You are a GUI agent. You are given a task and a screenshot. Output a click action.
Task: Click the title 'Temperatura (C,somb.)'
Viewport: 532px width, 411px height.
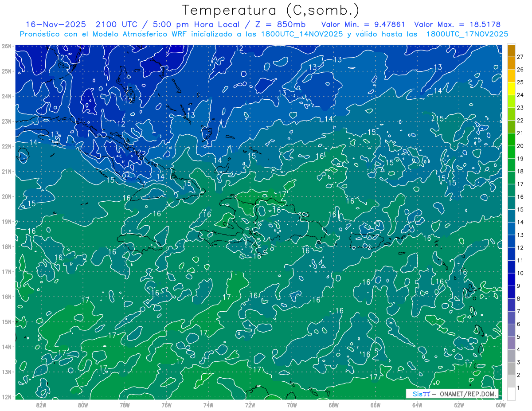click(270, 11)
